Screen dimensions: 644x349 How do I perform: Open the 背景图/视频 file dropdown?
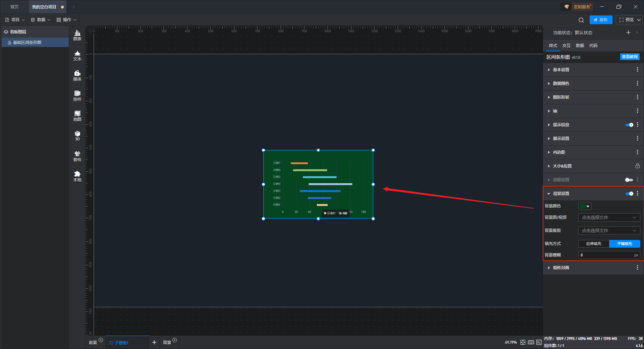[x=609, y=217]
